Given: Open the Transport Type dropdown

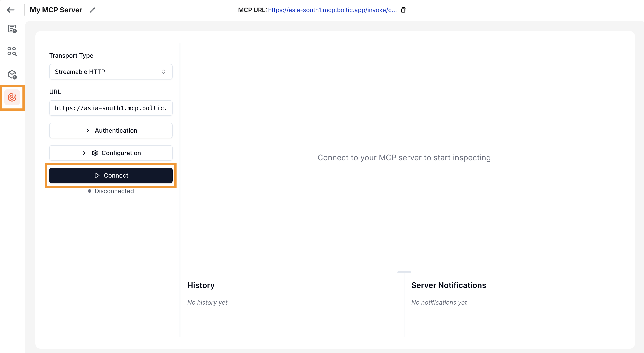Looking at the screenshot, I should 111,72.
